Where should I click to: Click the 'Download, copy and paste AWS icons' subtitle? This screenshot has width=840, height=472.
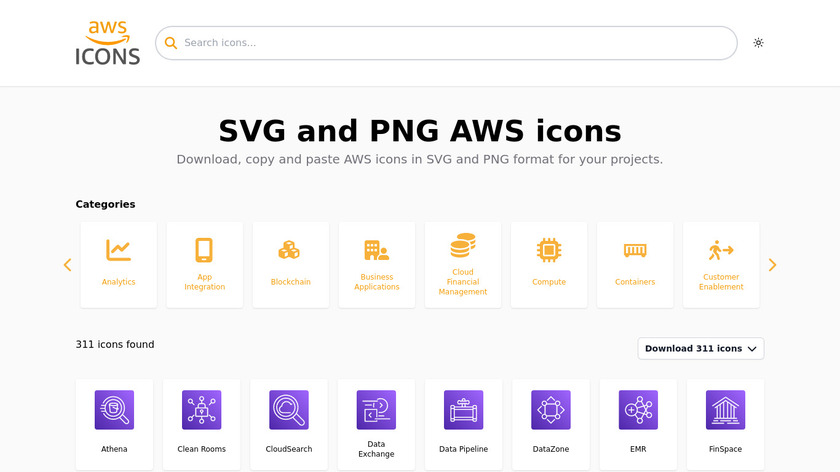420,160
